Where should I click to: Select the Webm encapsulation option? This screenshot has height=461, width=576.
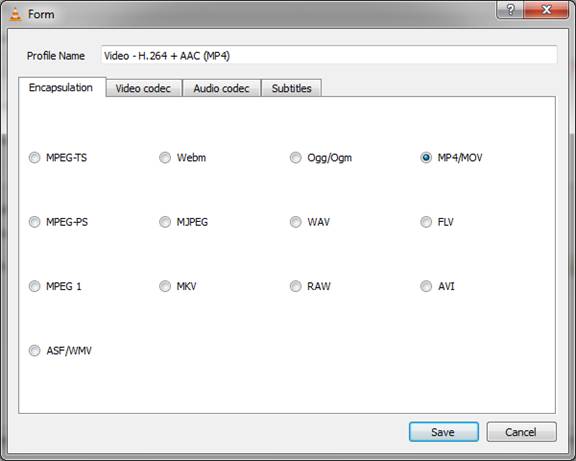coord(165,158)
